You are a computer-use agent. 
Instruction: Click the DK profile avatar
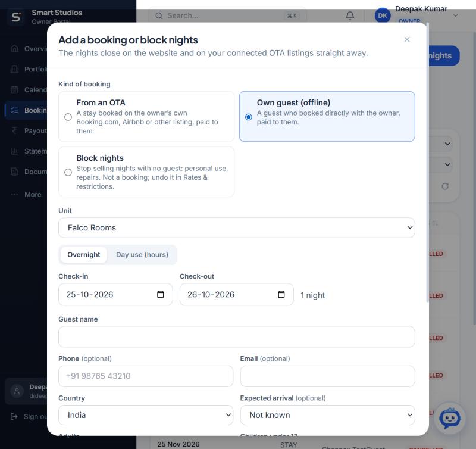pyautogui.click(x=383, y=16)
